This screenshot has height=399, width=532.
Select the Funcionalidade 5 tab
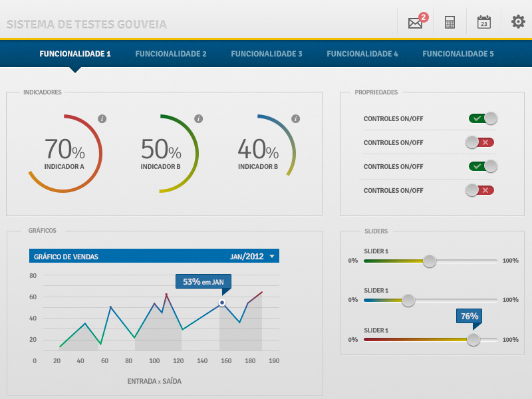pos(458,53)
